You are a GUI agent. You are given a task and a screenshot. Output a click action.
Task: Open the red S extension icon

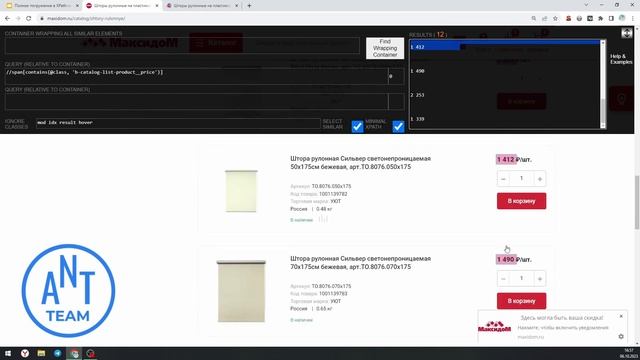pos(568,18)
